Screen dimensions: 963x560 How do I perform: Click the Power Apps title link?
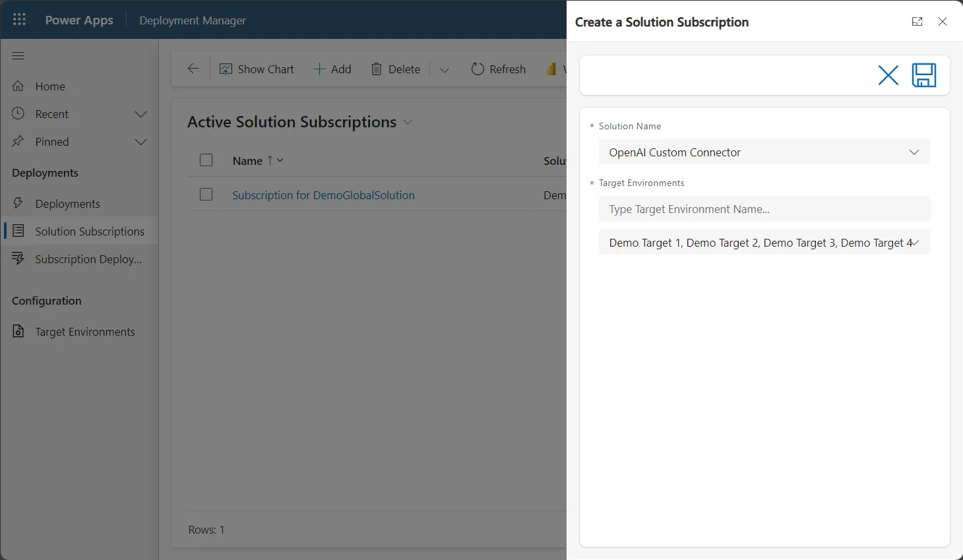(79, 20)
